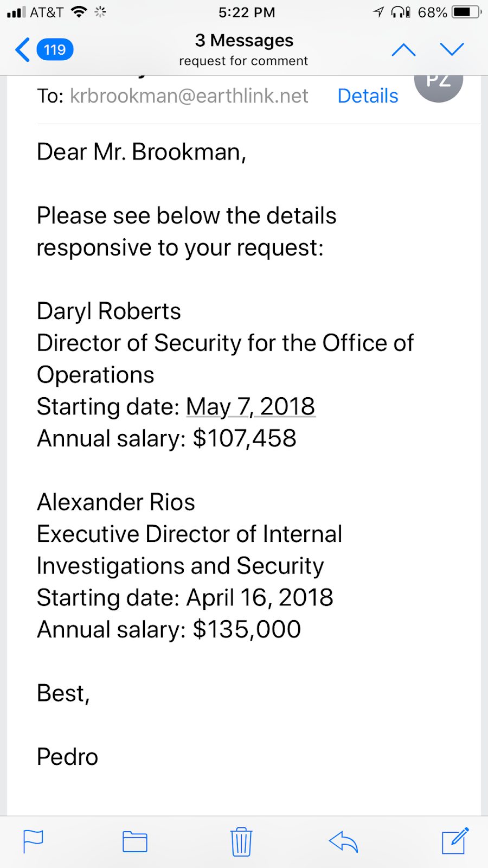Tap the underlined May 7, 2018 date
Image resolution: width=488 pixels, height=868 pixels.
click(x=251, y=407)
